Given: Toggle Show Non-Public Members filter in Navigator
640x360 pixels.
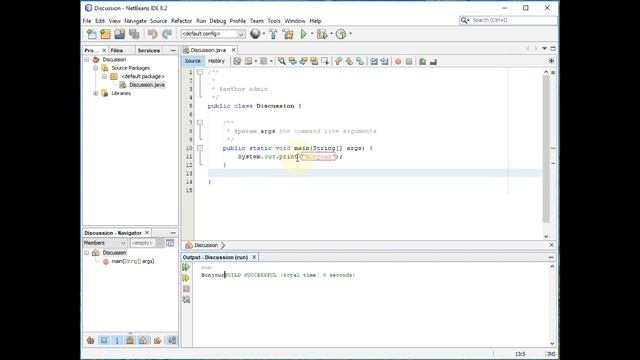Looking at the screenshot, I should tap(130, 340).
